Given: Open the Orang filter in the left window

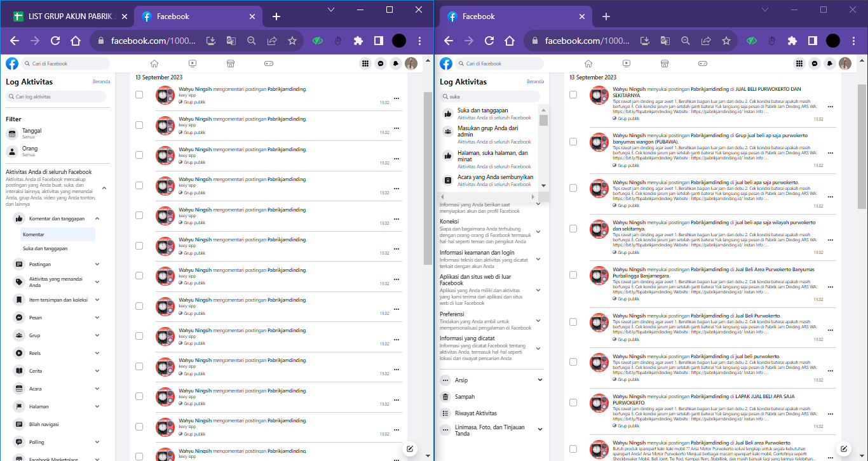Looking at the screenshot, I should tap(57, 151).
